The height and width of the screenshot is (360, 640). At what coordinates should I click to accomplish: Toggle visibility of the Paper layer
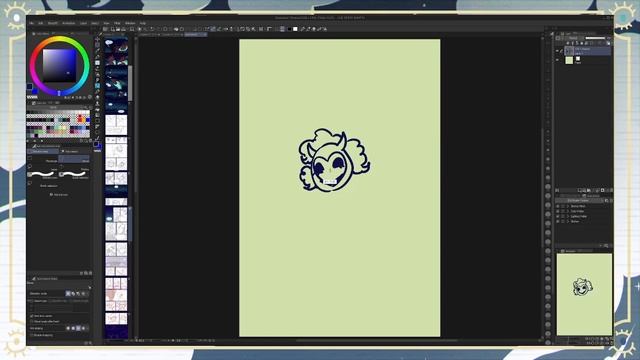557,60
